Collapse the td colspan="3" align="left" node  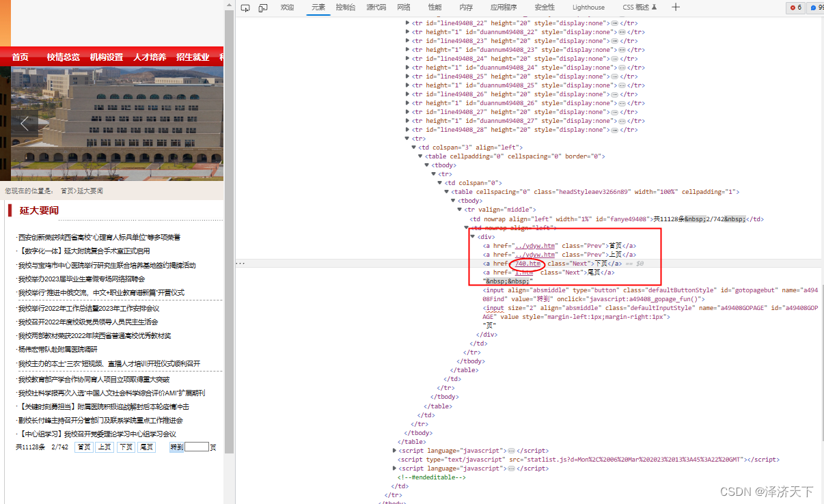414,147
